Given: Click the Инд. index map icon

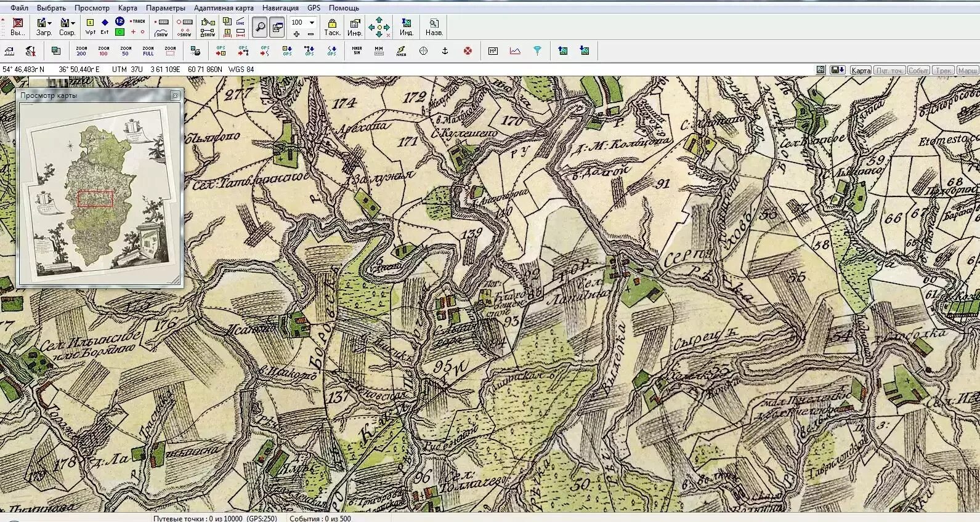Looking at the screenshot, I should click(x=406, y=27).
